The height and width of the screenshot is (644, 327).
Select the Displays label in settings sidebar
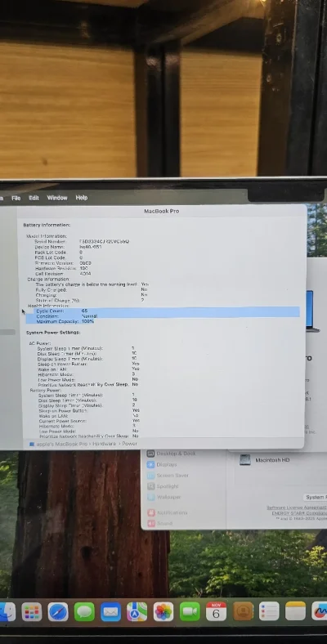pos(167,464)
